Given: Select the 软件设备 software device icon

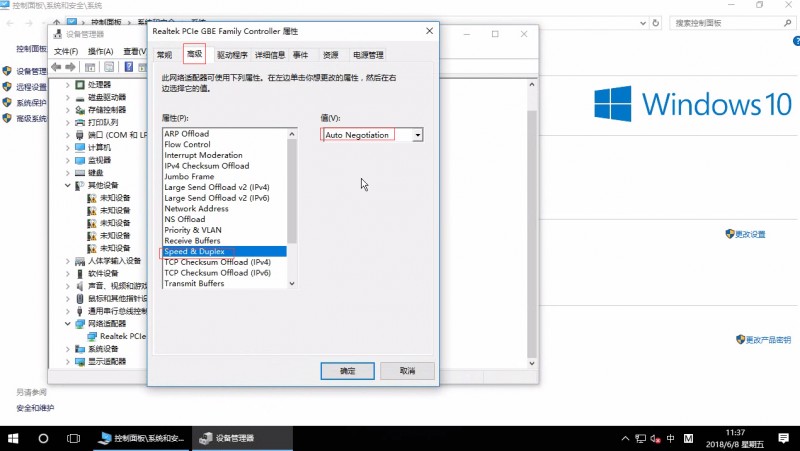Looking at the screenshot, I should pyautogui.click(x=80, y=273).
